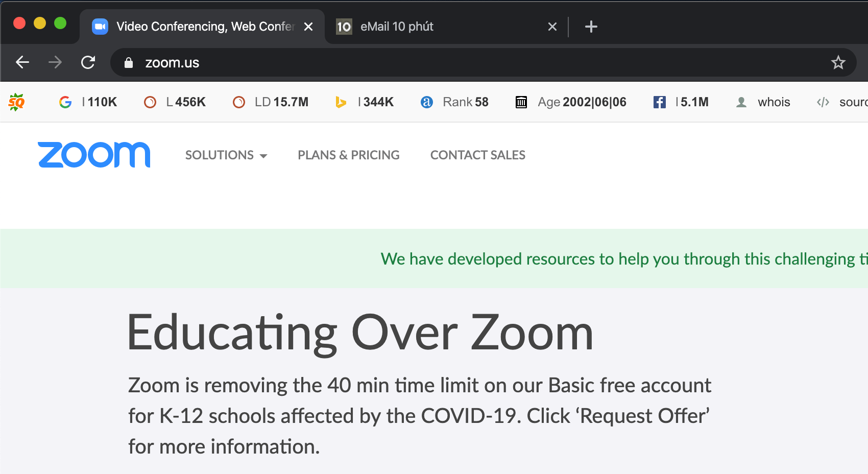Bookmark this page with the star icon
This screenshot has width=868, height=474.
(838, 62)
